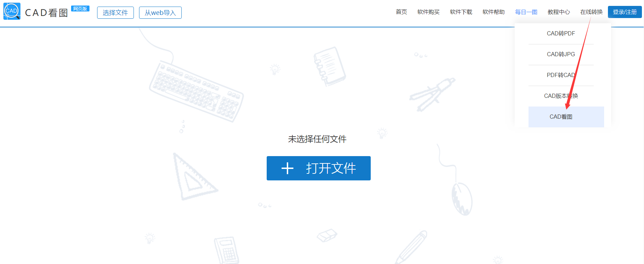Select CAD转PDF from dropdown
The height and width of the screenshot is (264, 644).
click(x=561, y=34)
